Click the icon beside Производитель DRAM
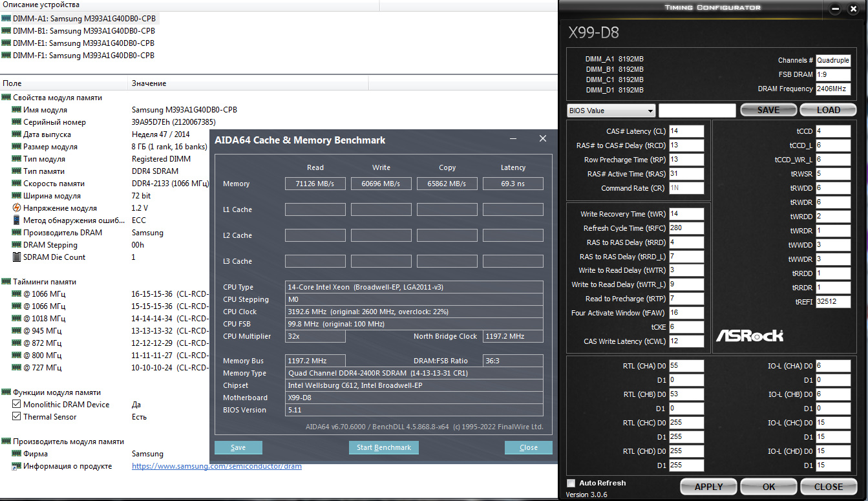Viewport: 868px width, 501px height. pos(17,233)
